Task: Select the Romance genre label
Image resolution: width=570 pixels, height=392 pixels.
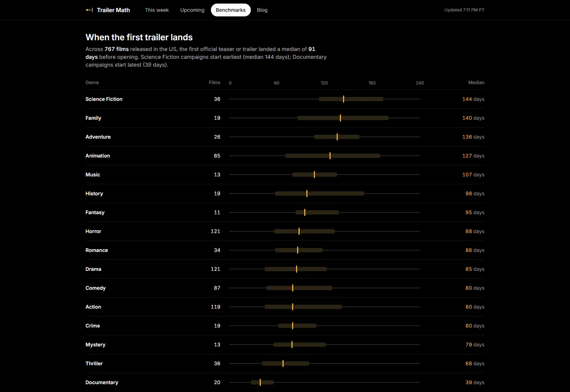Action: tap(97, 250)
